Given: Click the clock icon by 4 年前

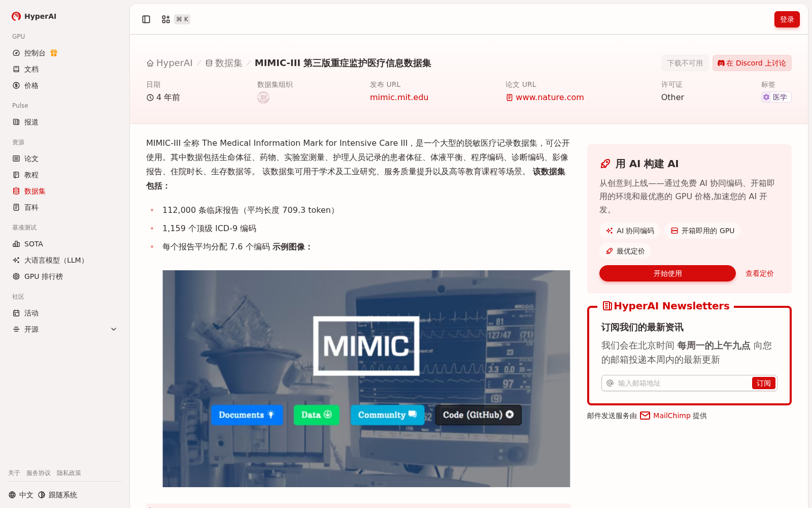Looking at the screenshot, I should [150, 98].
